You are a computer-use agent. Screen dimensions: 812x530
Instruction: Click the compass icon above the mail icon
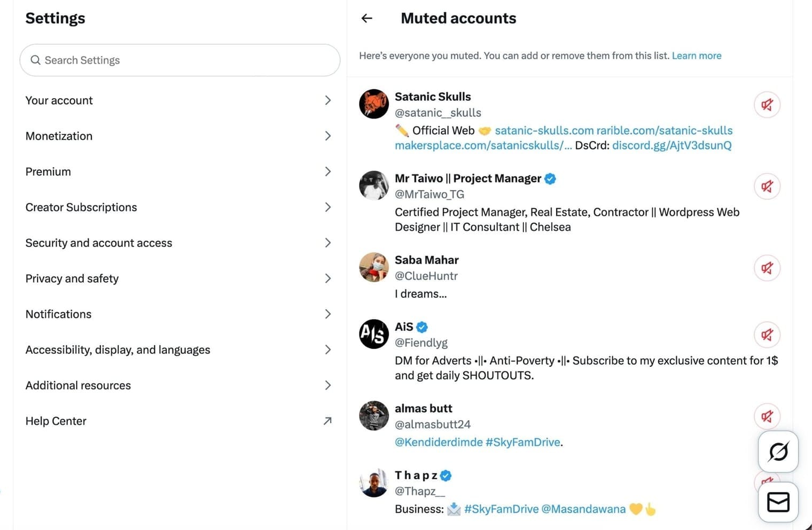click(x=778, y=452)
